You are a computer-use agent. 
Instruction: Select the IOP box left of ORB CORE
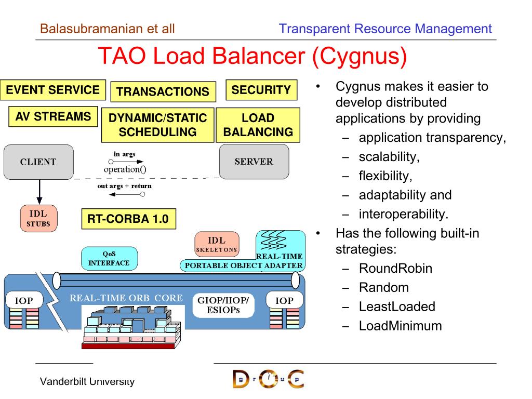pos(24,300)
